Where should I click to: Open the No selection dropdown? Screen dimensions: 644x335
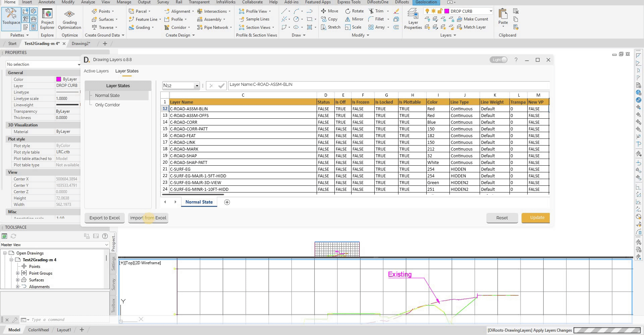tap(78, 64)
